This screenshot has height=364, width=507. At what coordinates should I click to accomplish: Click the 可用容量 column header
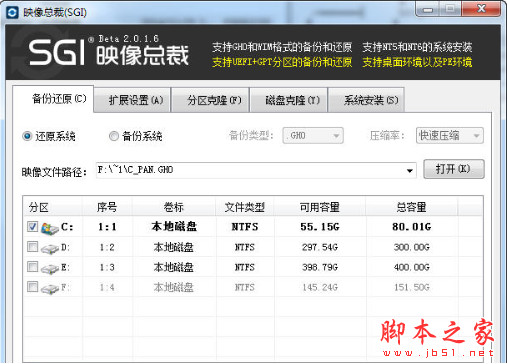pos(320,207)
